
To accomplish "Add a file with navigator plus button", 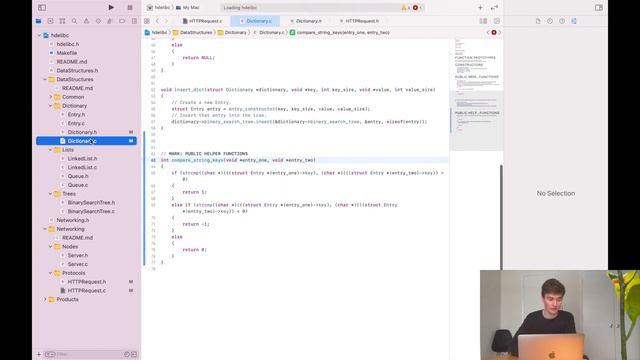I will point(39,354).
